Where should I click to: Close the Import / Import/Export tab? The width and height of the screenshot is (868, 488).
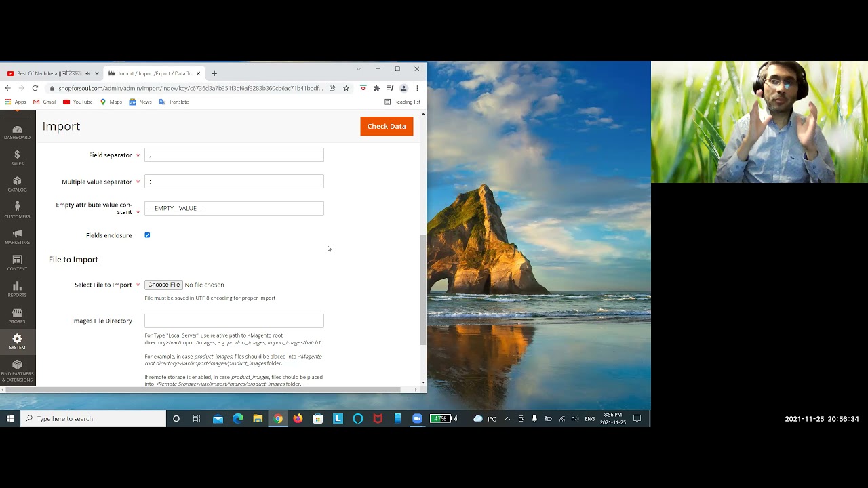click(x=198, y=73)
